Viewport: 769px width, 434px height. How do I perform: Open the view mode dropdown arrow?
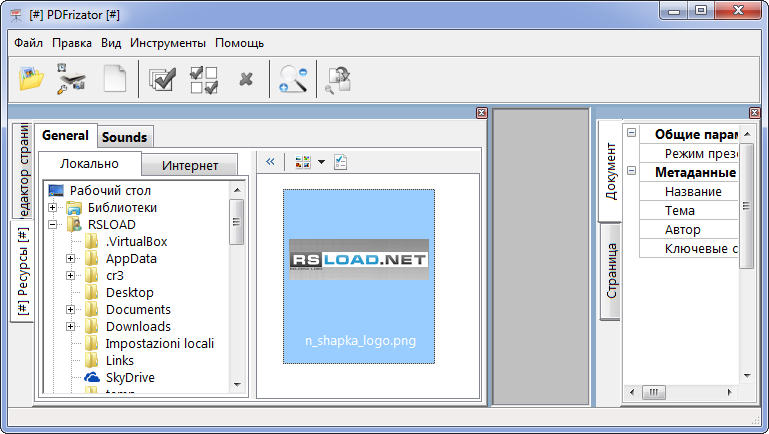coord(321,161)
